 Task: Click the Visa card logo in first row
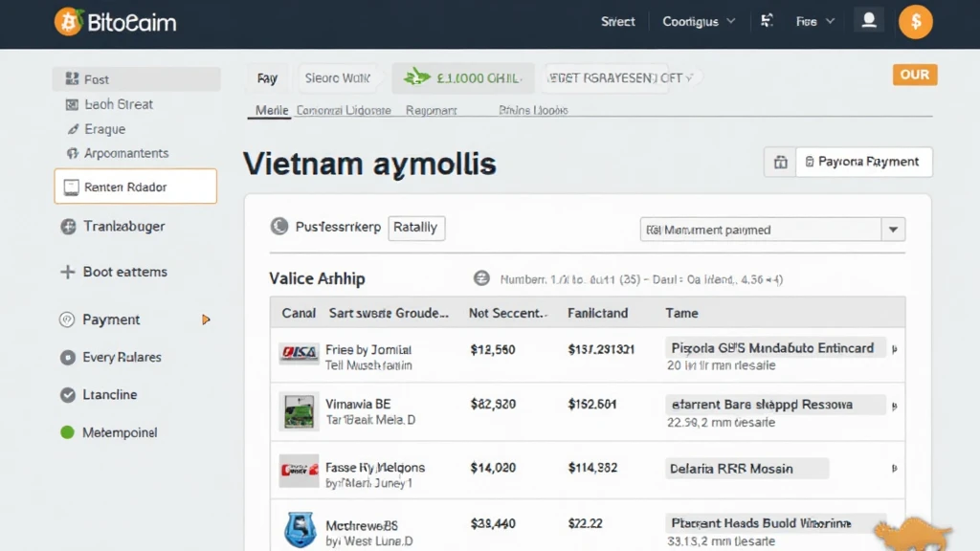(x=299, y=354)
